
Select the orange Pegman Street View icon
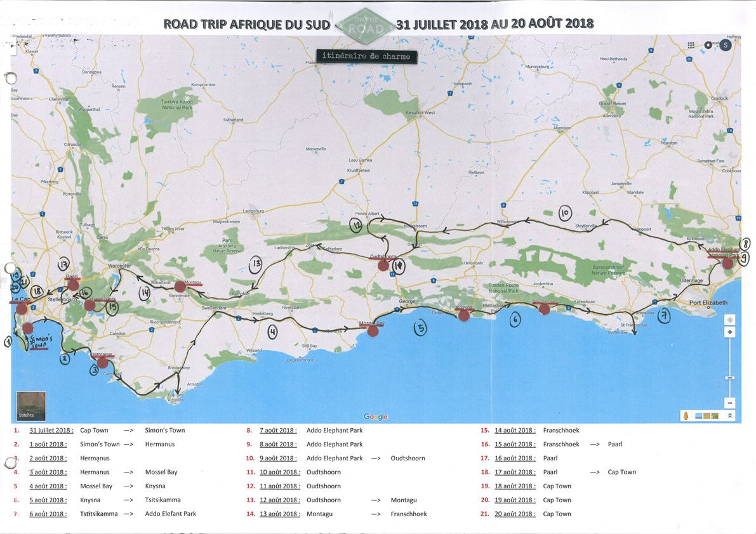click(x=686, y=415)
